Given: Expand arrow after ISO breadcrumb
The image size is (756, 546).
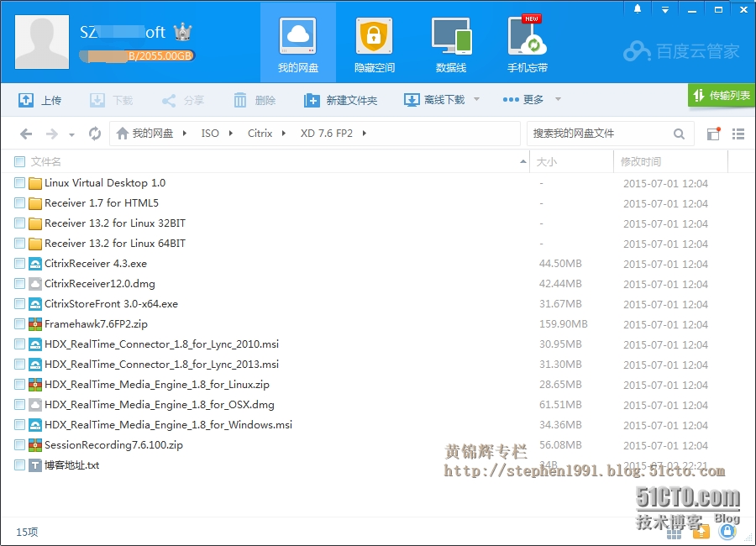Looking at the screenshot, I should (231, 133).
